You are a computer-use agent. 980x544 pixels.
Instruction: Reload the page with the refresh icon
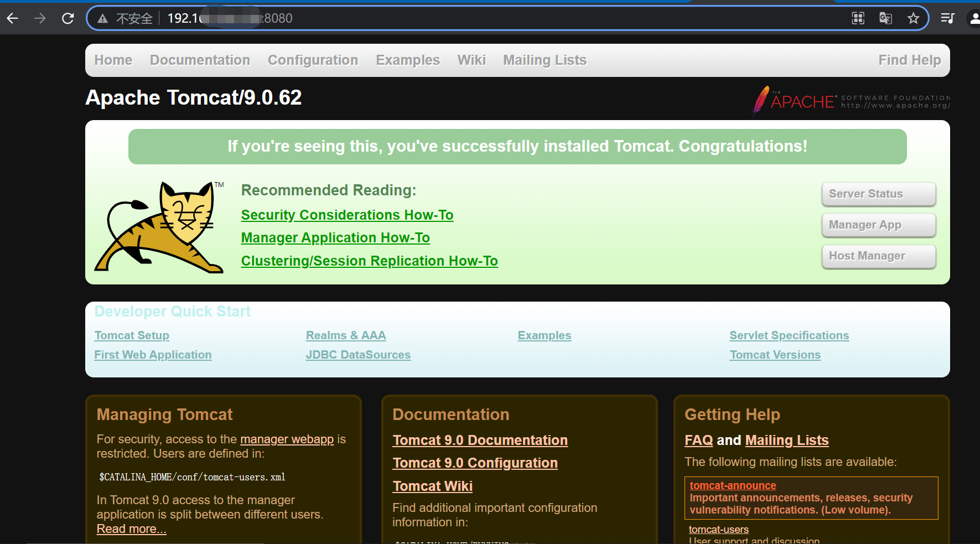point(68,18)
